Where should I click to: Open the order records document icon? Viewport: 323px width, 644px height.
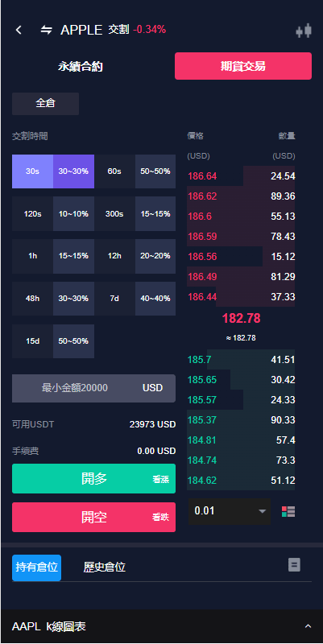(294, 565)
